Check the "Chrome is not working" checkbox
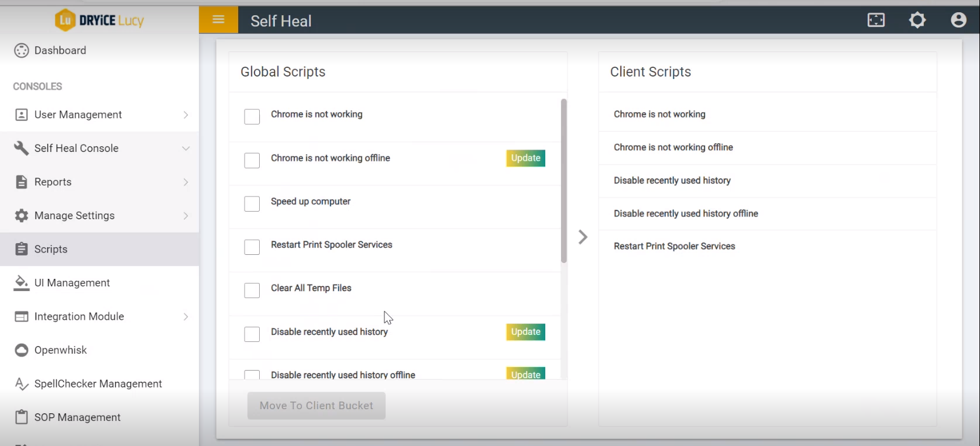980x446 pixels. 252,117
